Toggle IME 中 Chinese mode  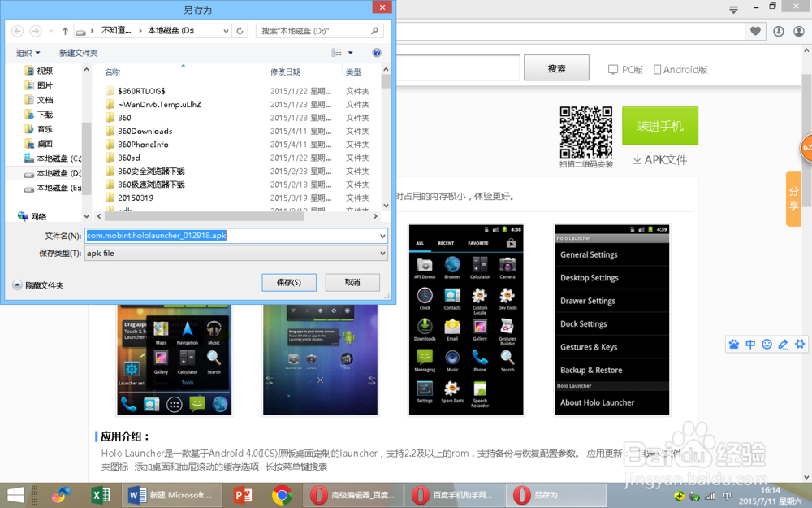pyautogui.click(x=750, y=344)
